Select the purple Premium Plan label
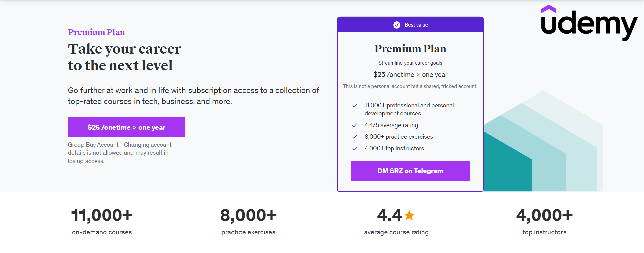 point(96,32)
